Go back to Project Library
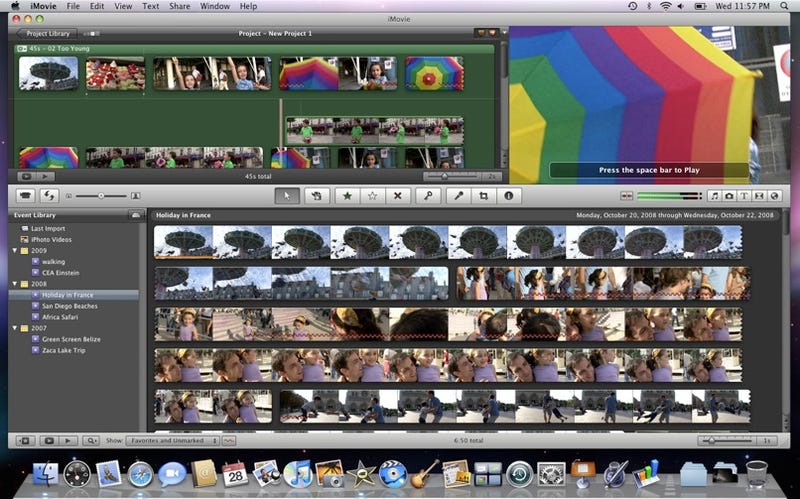 (x=46, y=34)
